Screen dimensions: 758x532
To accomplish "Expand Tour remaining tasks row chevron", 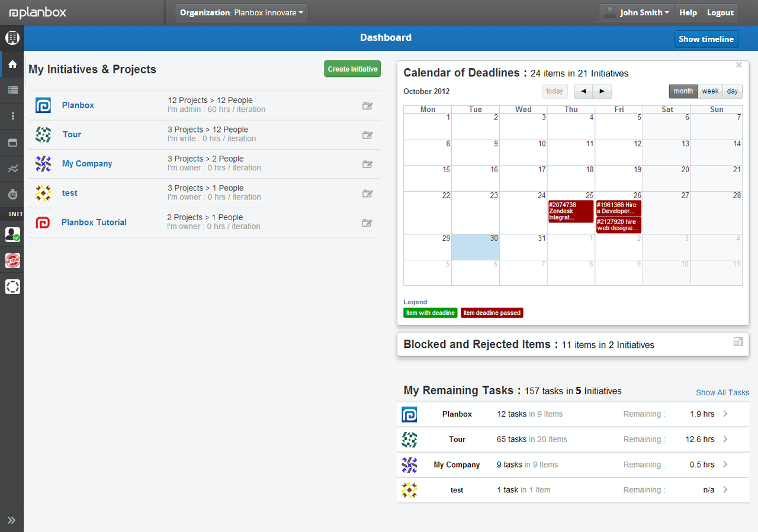I will pyautogui.click(x=725, y=440).
